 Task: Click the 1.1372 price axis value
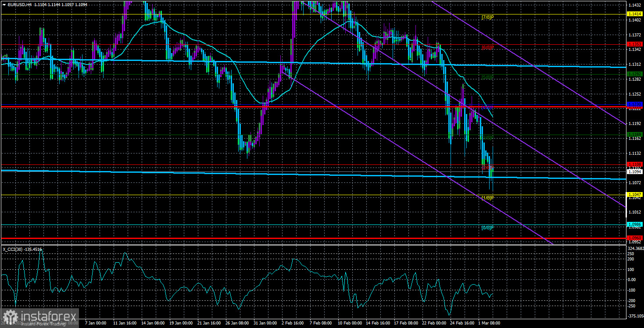[635, 35]
